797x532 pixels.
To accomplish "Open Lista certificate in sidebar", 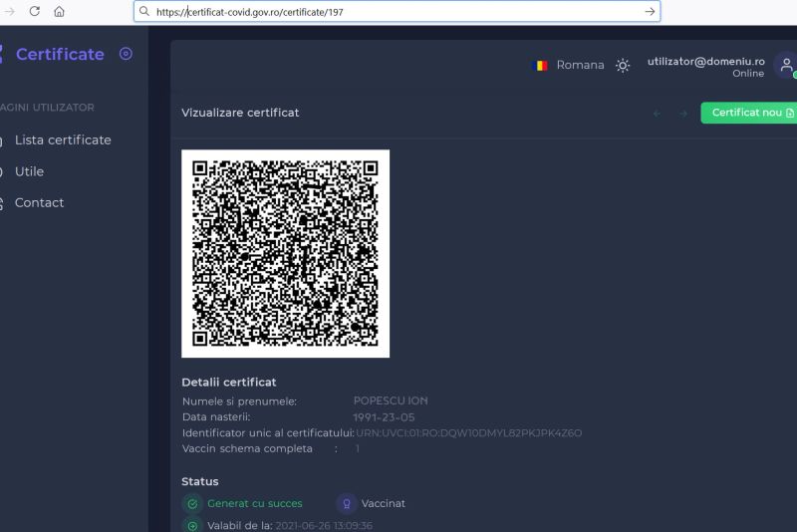I will pos(63,139).
